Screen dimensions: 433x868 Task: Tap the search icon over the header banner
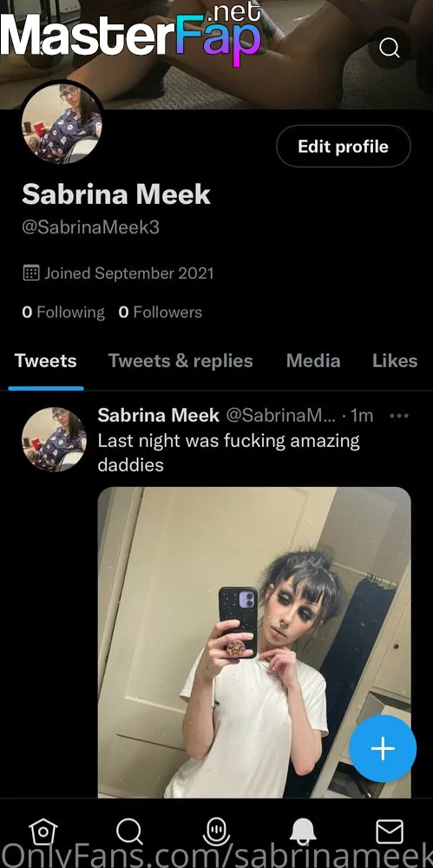[390, 48]
